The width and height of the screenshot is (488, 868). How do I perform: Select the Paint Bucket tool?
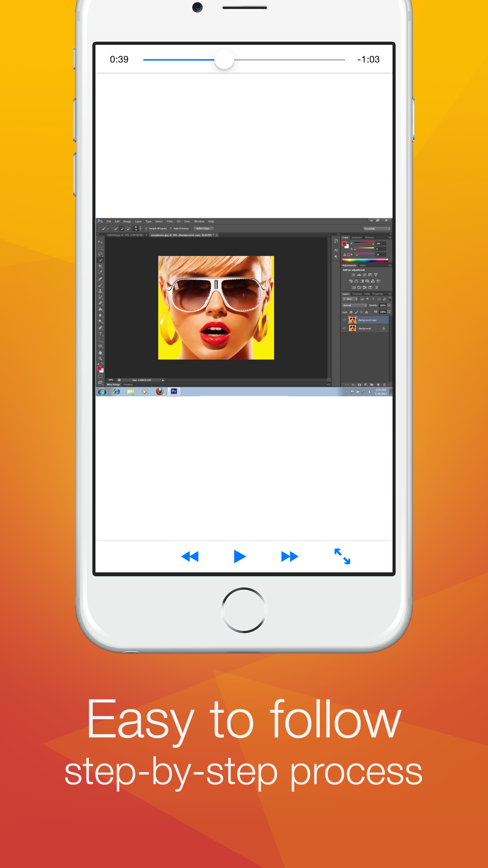pyautogui.click(x=100, y=309)
